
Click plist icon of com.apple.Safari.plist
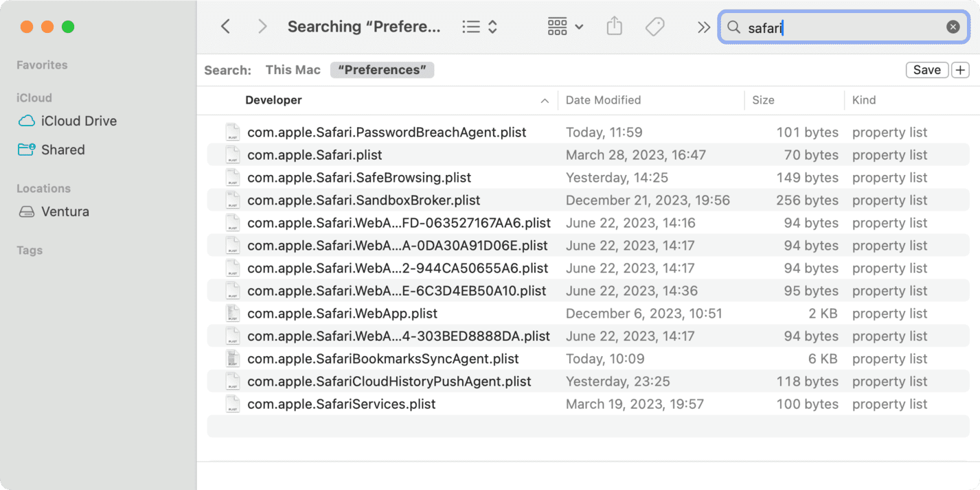click(x=233, y=155)
